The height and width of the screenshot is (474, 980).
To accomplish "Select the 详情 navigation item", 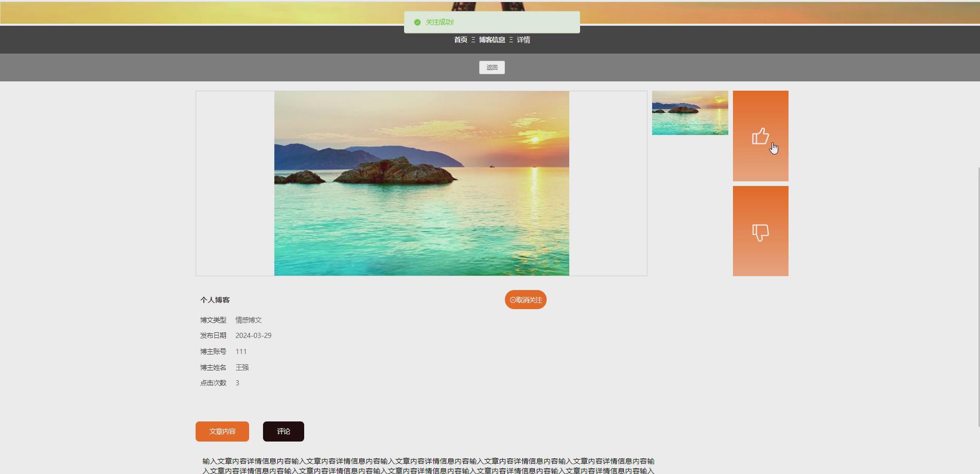I will [523, 40].
